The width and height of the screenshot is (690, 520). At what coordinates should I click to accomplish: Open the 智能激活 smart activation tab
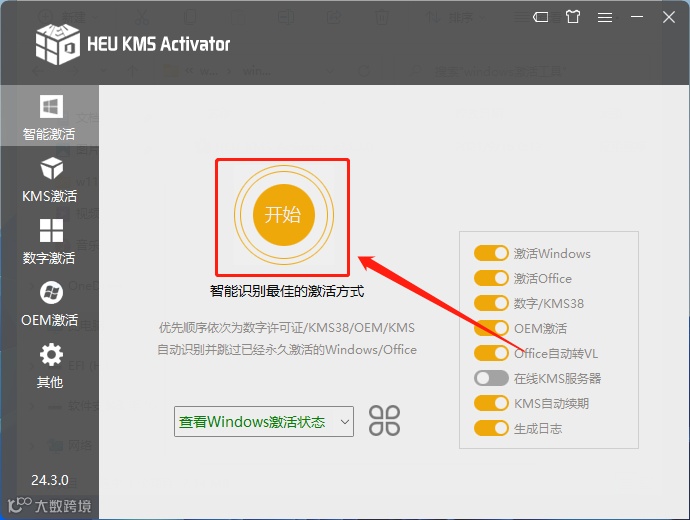point(49,116)
